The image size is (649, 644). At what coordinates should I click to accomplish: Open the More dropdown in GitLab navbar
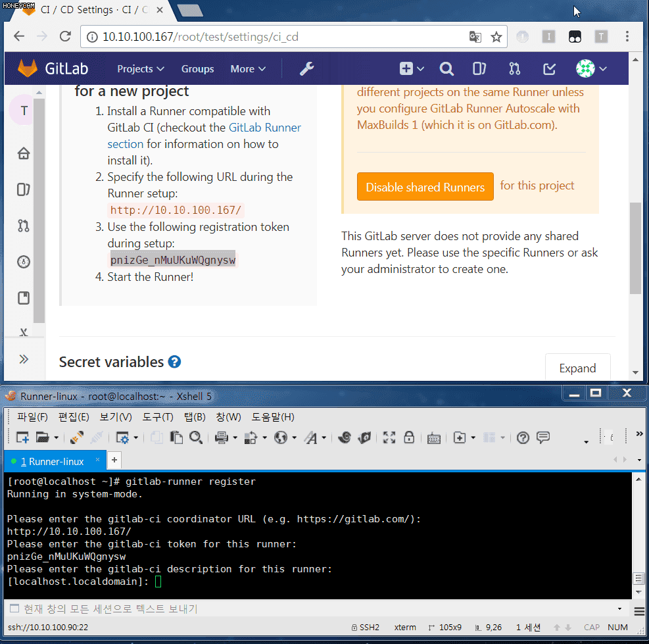248,69
